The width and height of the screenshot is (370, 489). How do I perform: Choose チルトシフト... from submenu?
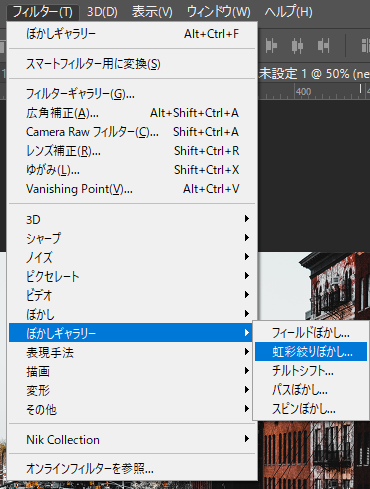(x=311, y=371)
